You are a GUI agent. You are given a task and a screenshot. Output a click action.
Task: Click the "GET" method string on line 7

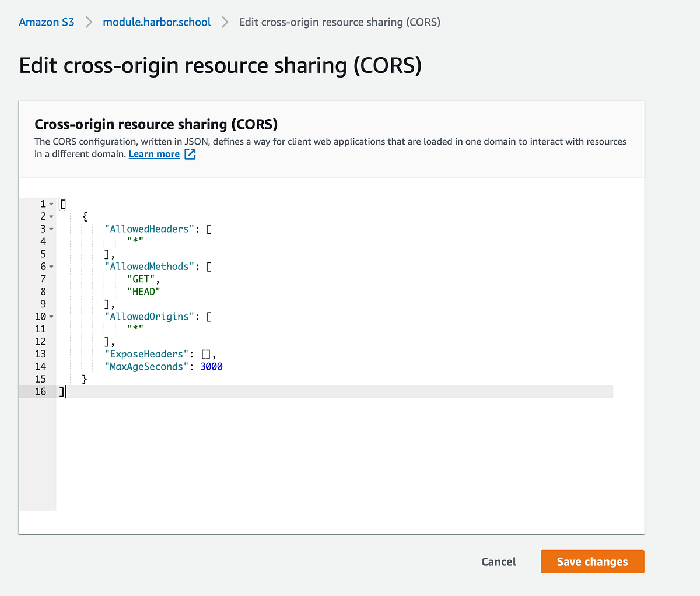142,279
